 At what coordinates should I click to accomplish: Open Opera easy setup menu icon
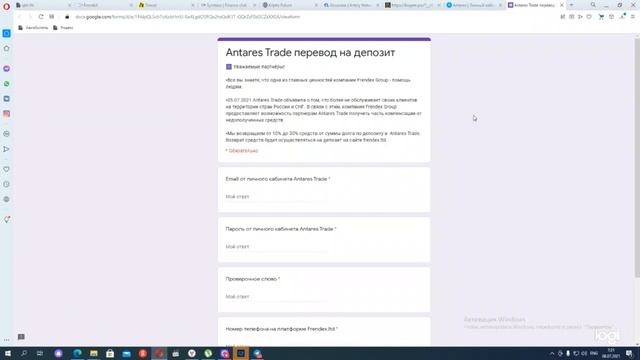point(633,17)
